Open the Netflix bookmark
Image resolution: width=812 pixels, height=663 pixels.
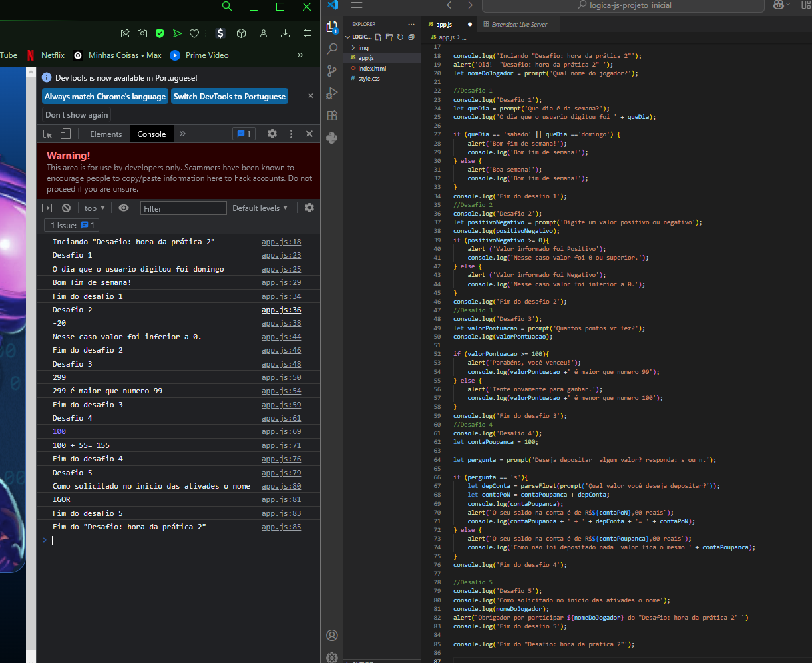[x=46, y=55]
